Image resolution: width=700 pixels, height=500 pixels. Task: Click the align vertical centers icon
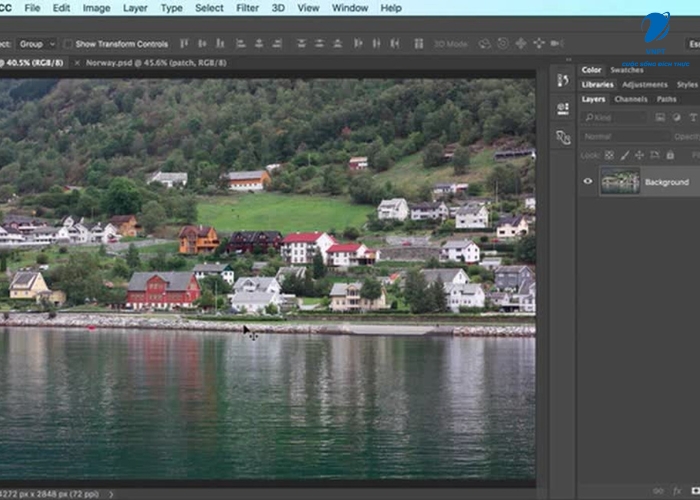coord(202,43)
